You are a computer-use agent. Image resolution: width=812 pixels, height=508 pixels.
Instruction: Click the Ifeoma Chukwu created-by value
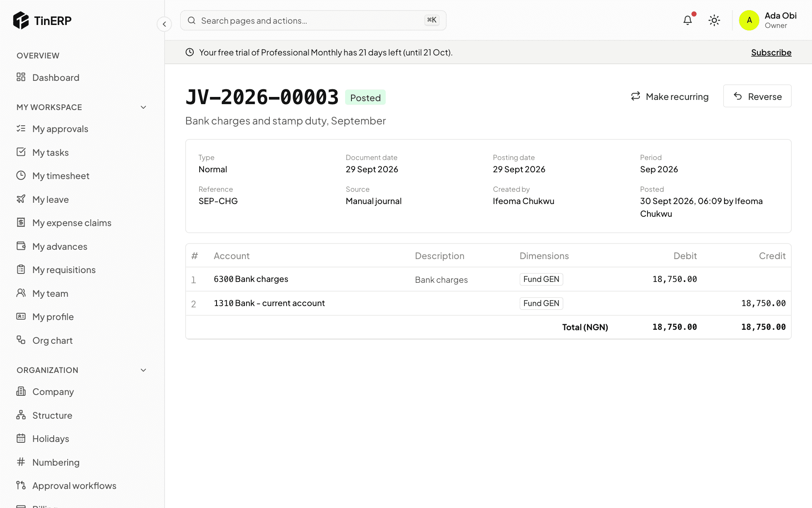coord(523,201)
